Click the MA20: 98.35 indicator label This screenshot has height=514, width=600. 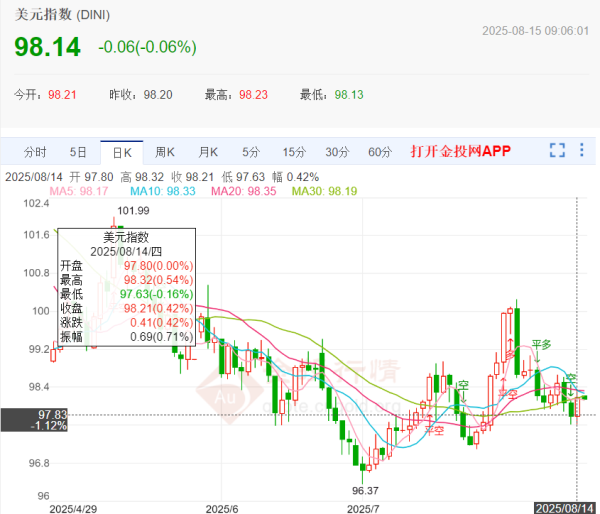(x=244, y=191)
